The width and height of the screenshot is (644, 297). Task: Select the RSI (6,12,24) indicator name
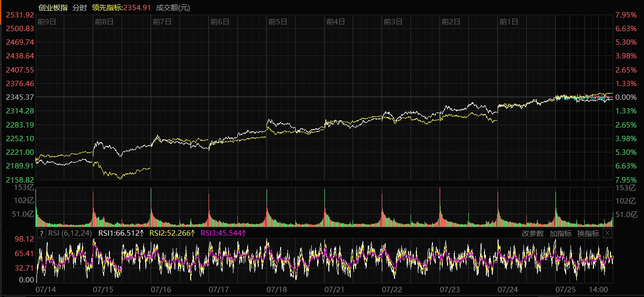pos(70,233)
